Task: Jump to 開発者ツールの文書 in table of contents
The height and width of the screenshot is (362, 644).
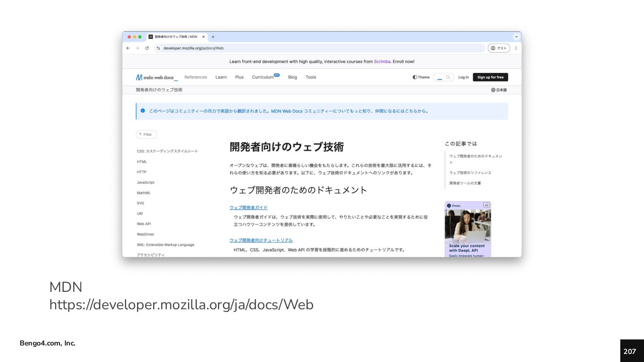Action: tap(465, 183)
